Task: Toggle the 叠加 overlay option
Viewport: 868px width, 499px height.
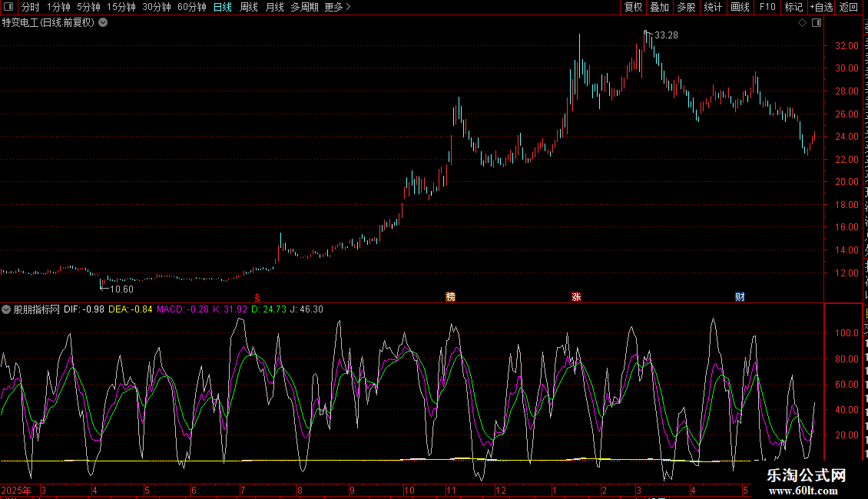Action: pos(659,7)
